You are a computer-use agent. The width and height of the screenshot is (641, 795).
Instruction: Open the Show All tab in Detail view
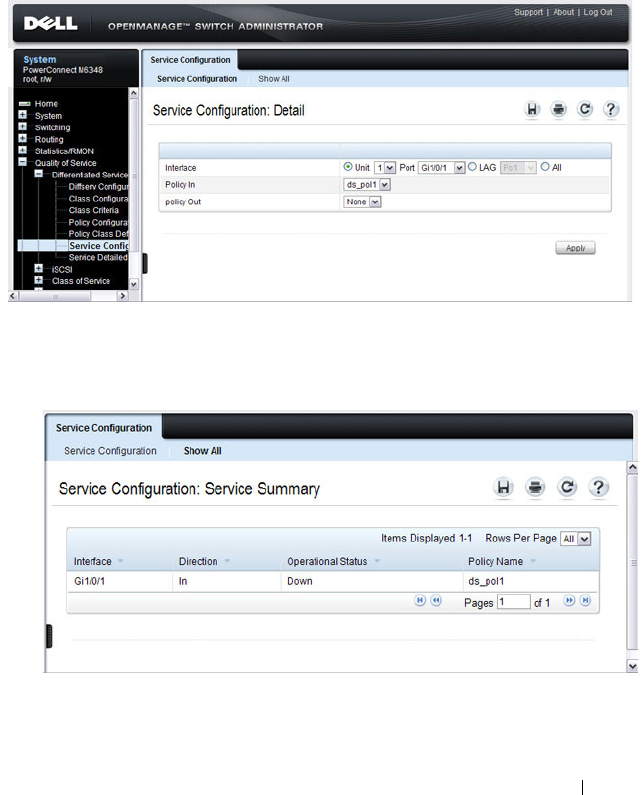tap(274, 79)
